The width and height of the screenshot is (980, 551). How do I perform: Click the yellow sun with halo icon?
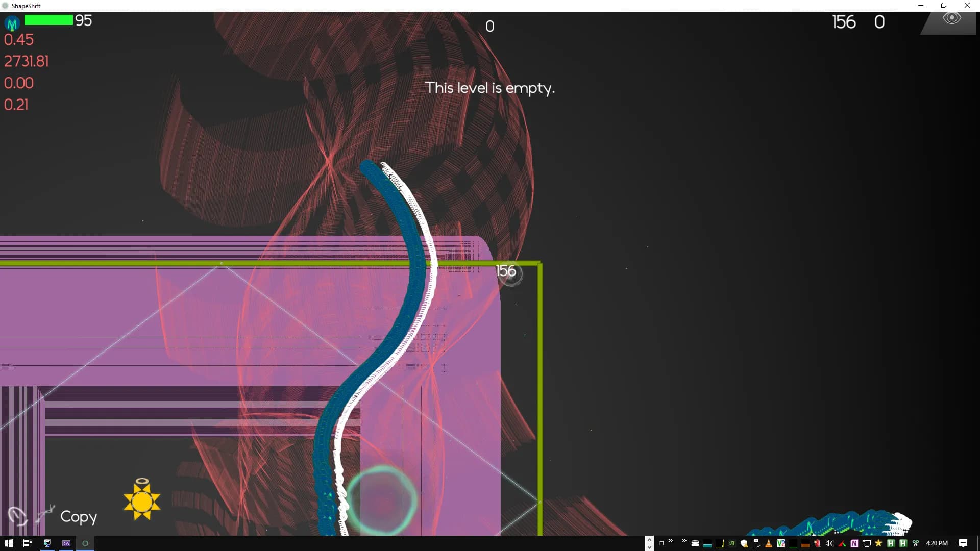click(x=142, y=500)
